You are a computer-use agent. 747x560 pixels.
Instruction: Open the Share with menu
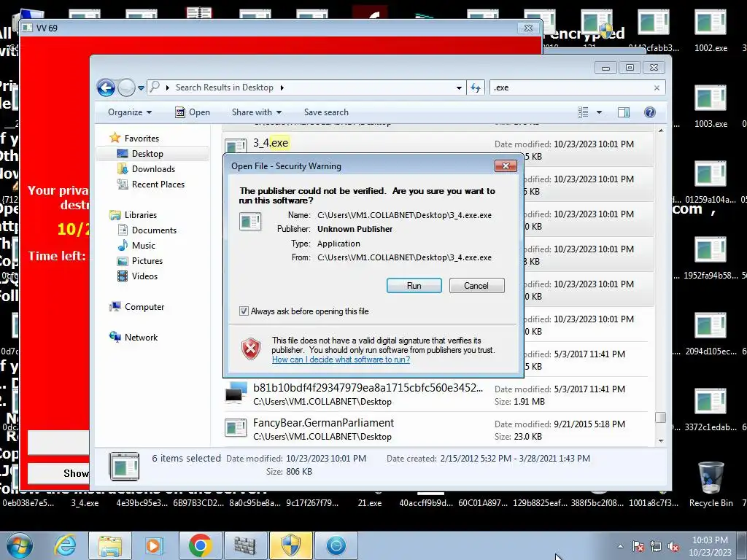tap(256, 112)
